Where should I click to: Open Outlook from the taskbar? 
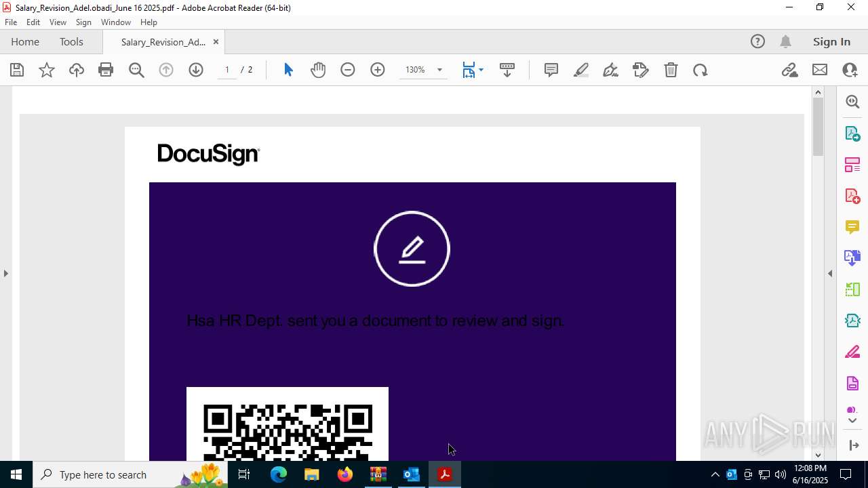point(412,474)
